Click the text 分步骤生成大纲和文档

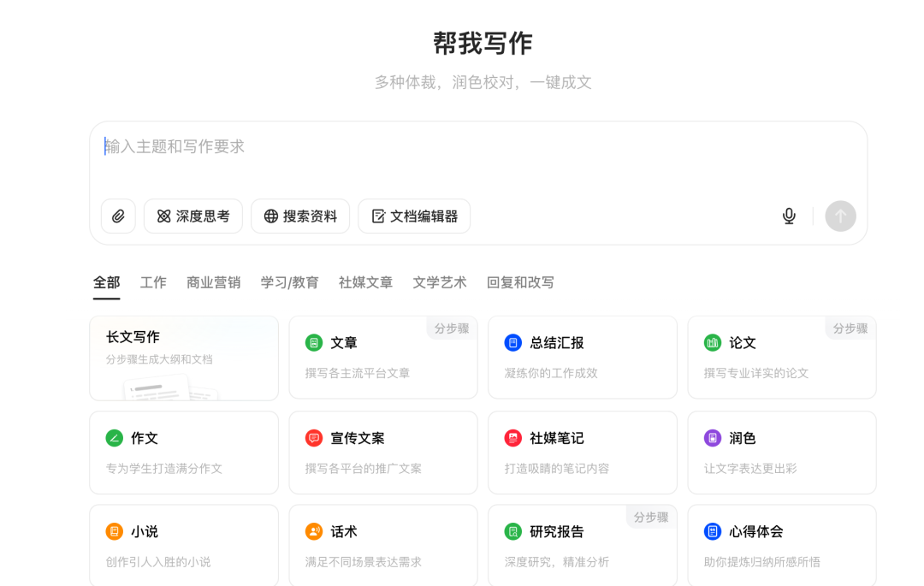point(159,359)
